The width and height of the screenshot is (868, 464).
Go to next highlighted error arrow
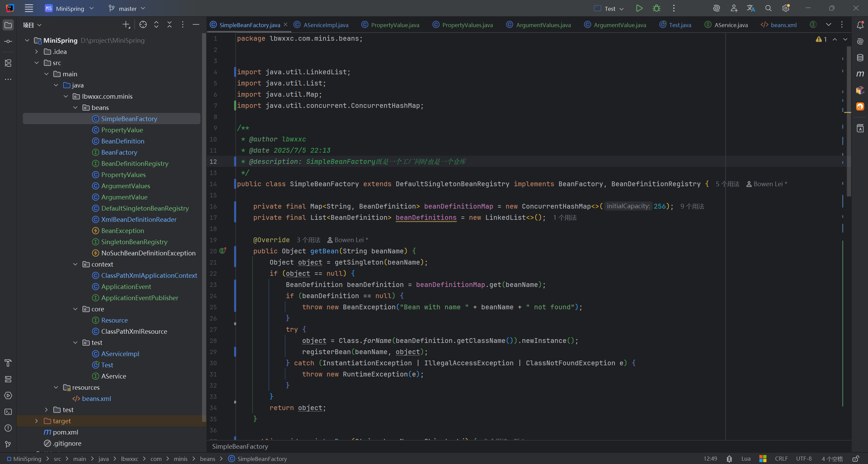[845, 39]
